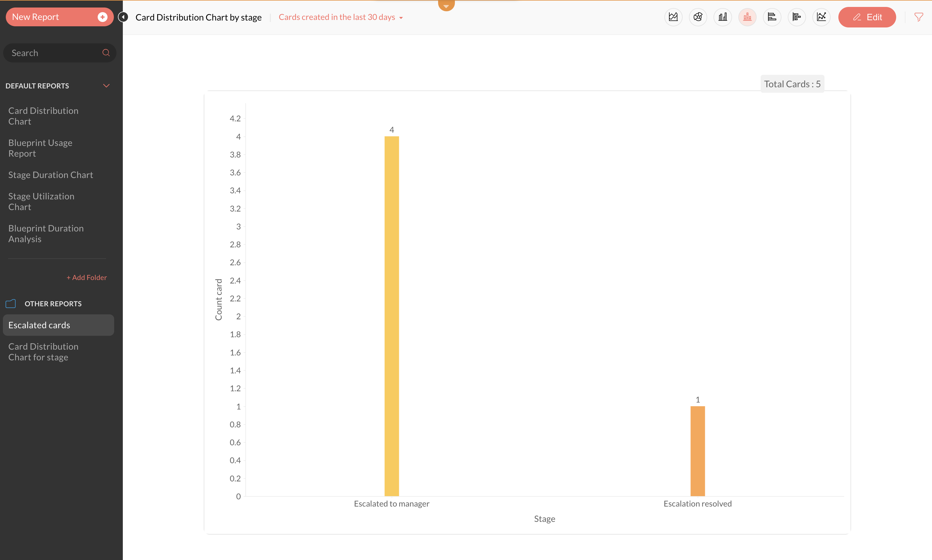Create a New Report
The image size is (932, 560).
point(59,17)
